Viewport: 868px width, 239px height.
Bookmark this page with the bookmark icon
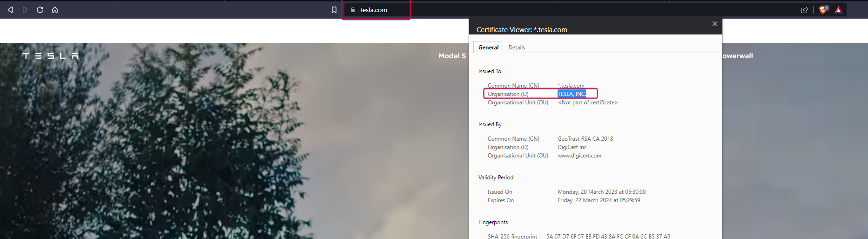[334, 10]
